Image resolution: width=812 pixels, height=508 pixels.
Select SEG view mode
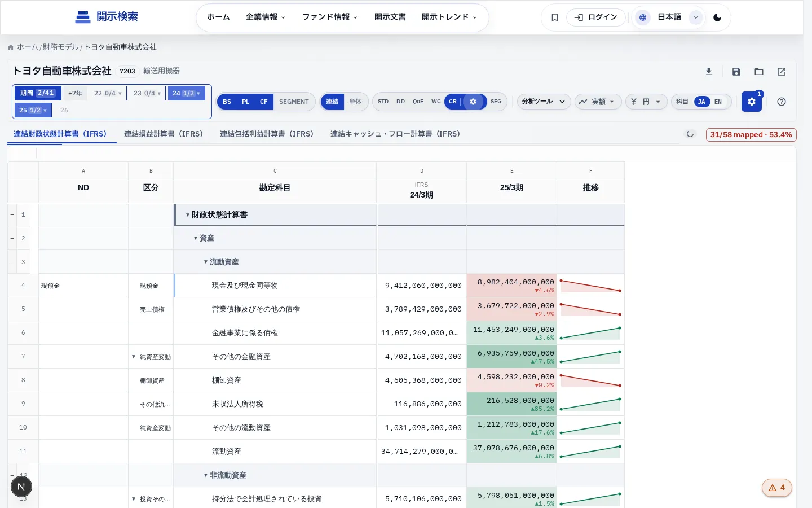click(x=496, y=102)
